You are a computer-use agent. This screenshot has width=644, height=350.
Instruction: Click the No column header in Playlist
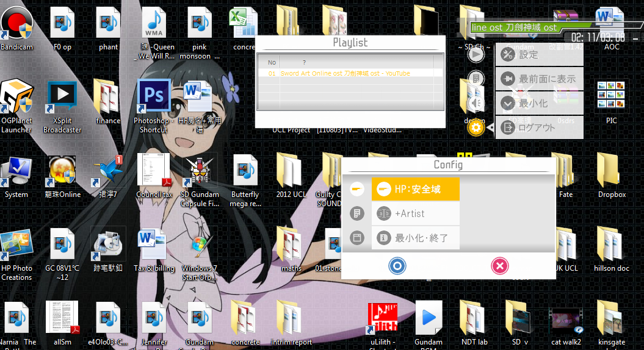tap(272, 62)
